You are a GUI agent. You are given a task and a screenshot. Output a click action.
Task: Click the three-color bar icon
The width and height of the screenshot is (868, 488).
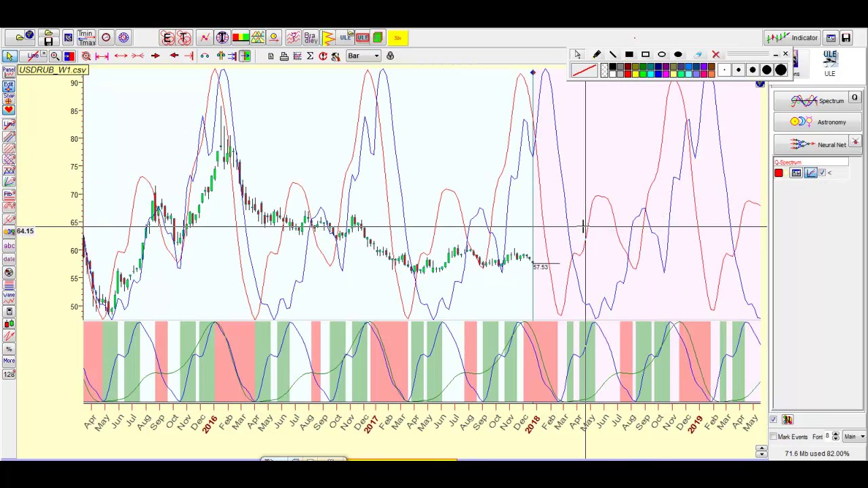[240, 37]
